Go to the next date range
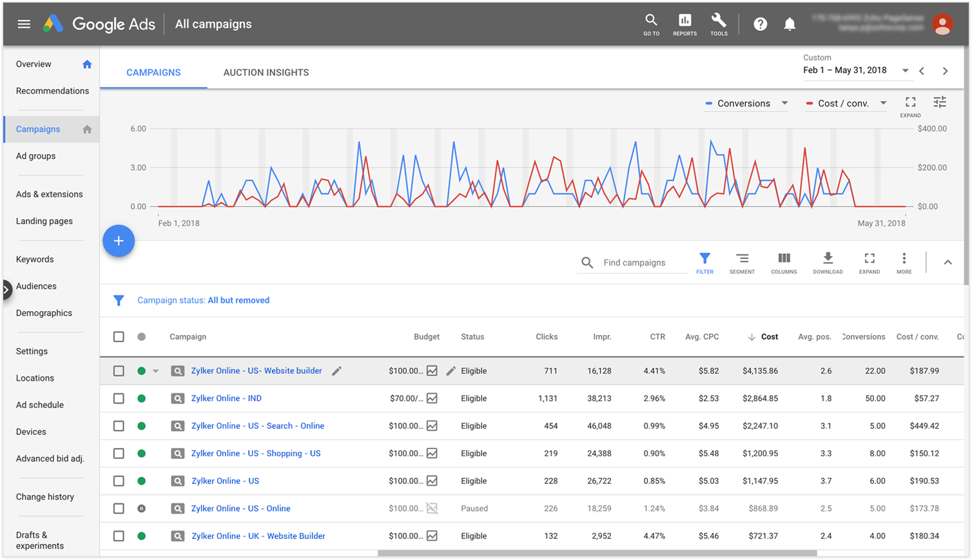The image size is (972, 560). tap(945, 71)
